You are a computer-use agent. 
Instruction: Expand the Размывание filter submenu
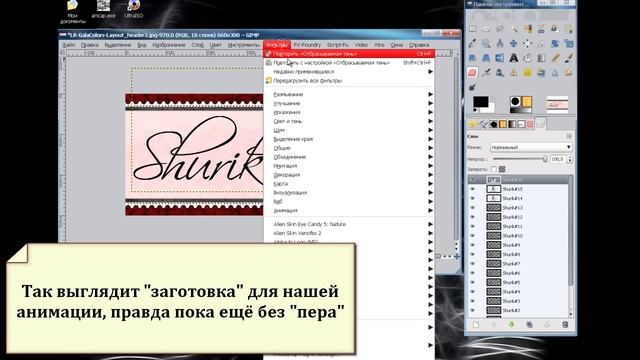[x=349, y=95]
